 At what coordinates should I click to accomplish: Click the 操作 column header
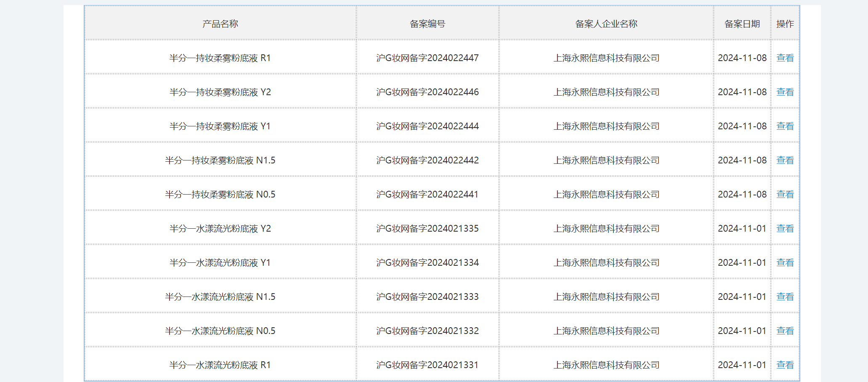(x=785, y=24)
